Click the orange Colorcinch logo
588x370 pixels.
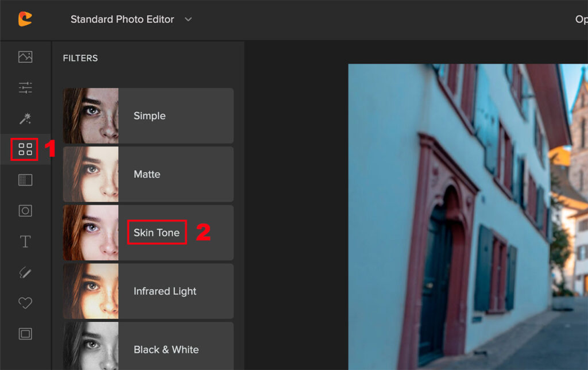coord(25,19)
